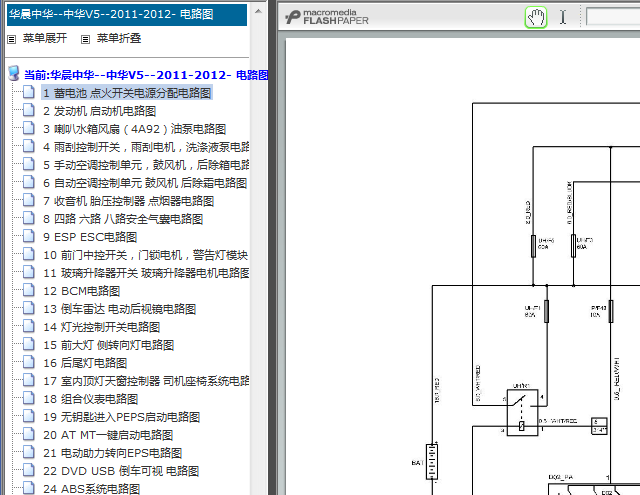Image resolution: width=640 pixels, height=495 pixels.
Task: Click the computer icon at tree root
Action: 14,73
